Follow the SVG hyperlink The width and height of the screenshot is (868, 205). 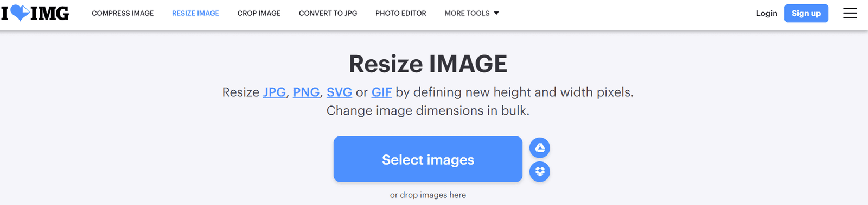[x=340, y=92]
